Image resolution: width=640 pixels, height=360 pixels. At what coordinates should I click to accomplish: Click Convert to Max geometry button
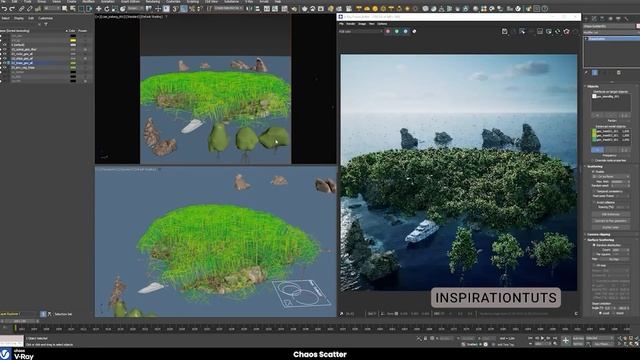tap(611, 221)
